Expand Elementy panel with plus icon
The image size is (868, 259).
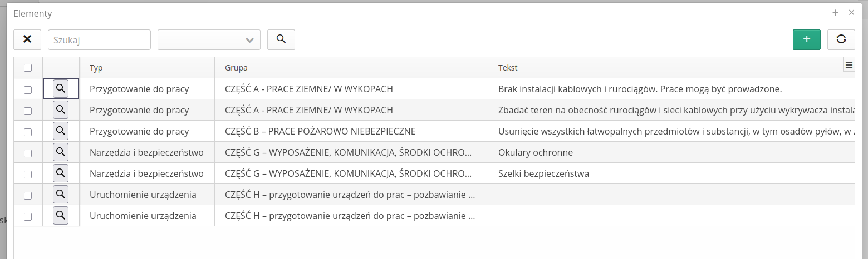coord(835,13)
